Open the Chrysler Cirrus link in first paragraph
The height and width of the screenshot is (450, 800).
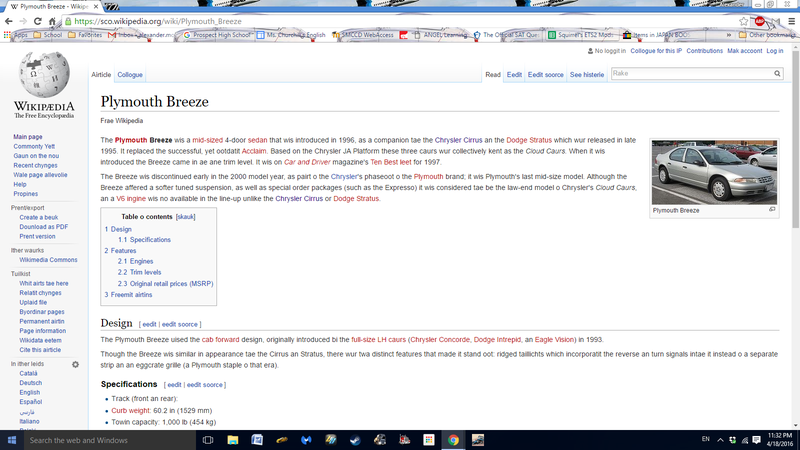(458, 140)
